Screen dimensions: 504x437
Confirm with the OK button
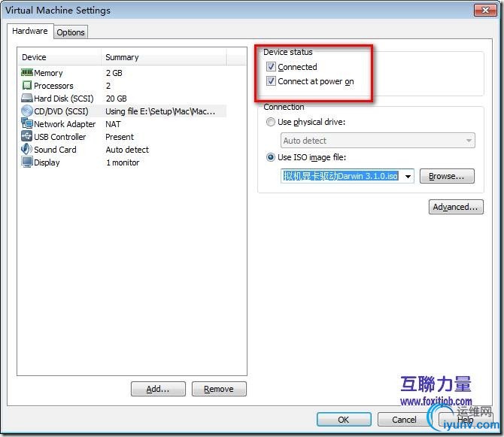pos(344,420)
